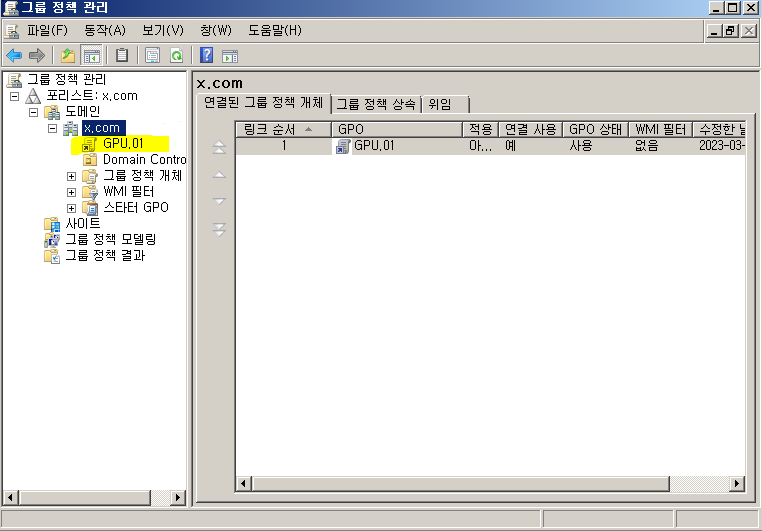Image resolution: width=762 pixels, height=531 pixels.
Task: Click the GPU.01 linked GPO icon in tree
Action: point(89,144)
